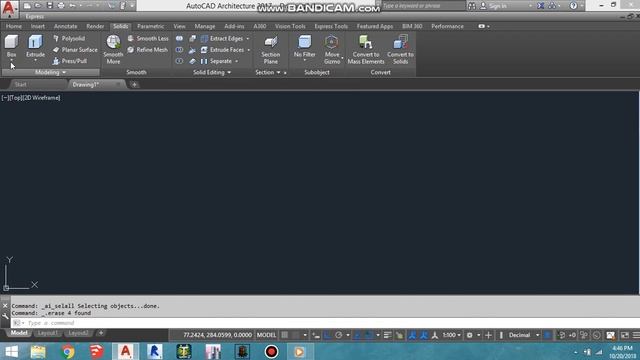Activate the Press/Pull tool
The image size is (640, 360).
(x=70, y=61)
